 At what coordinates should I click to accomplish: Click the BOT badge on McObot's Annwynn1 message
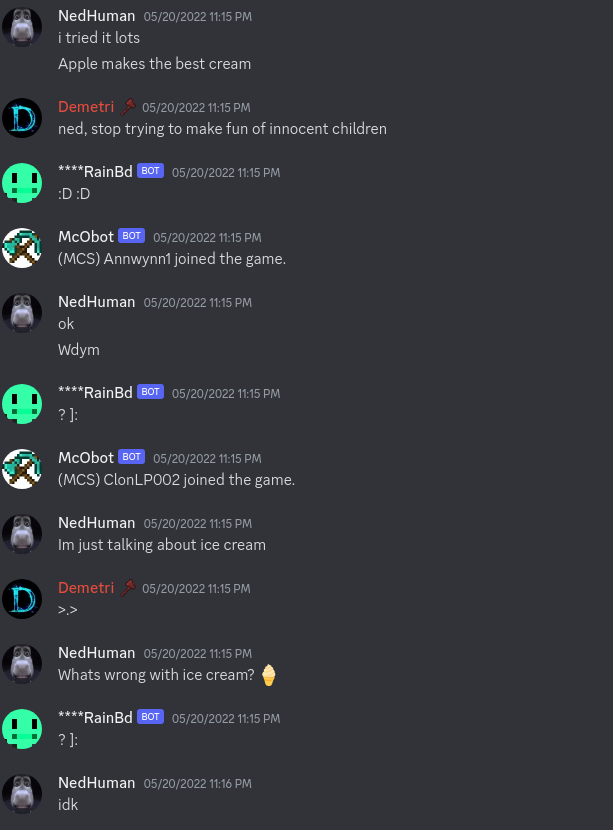point(131,236)
